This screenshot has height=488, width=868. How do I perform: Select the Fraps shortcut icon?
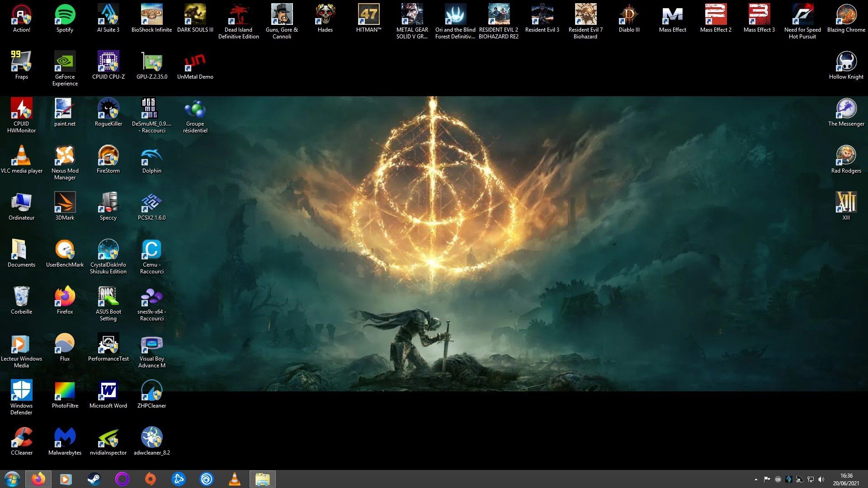21,65
